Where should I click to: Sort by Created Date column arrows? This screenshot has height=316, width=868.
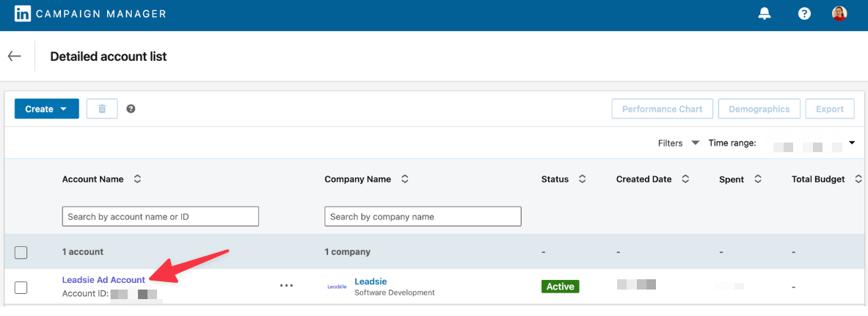point(685,179)
